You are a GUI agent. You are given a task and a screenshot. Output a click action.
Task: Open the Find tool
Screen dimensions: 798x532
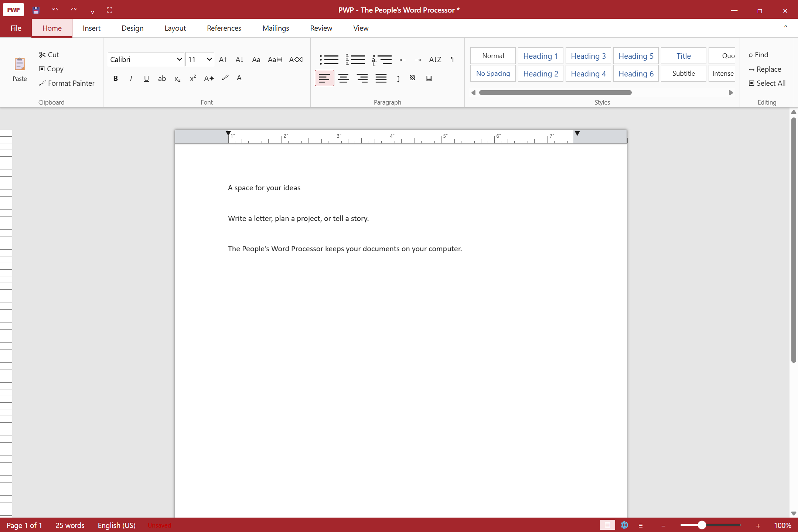(758, 55)
